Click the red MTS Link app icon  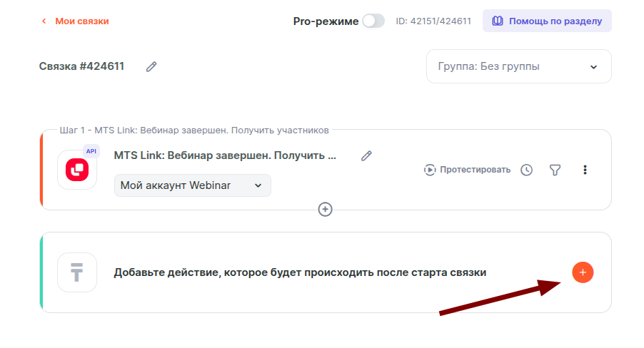76,170
